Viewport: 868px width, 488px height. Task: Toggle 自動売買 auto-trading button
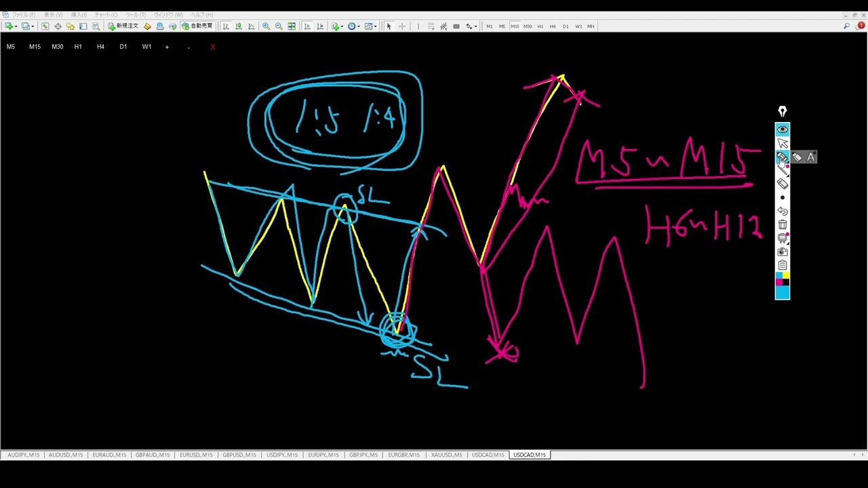coord(197,26)
